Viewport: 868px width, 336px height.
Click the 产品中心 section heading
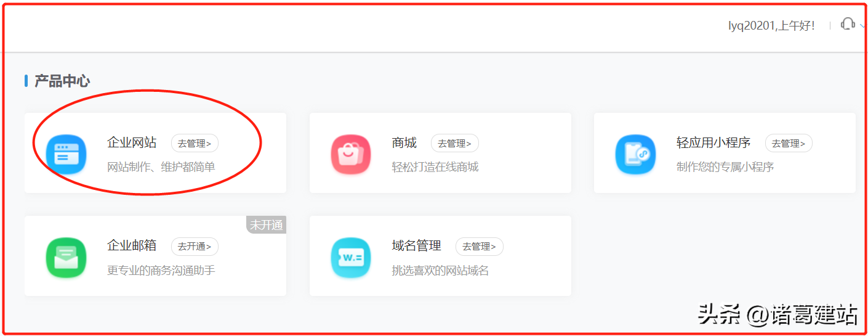62,81
